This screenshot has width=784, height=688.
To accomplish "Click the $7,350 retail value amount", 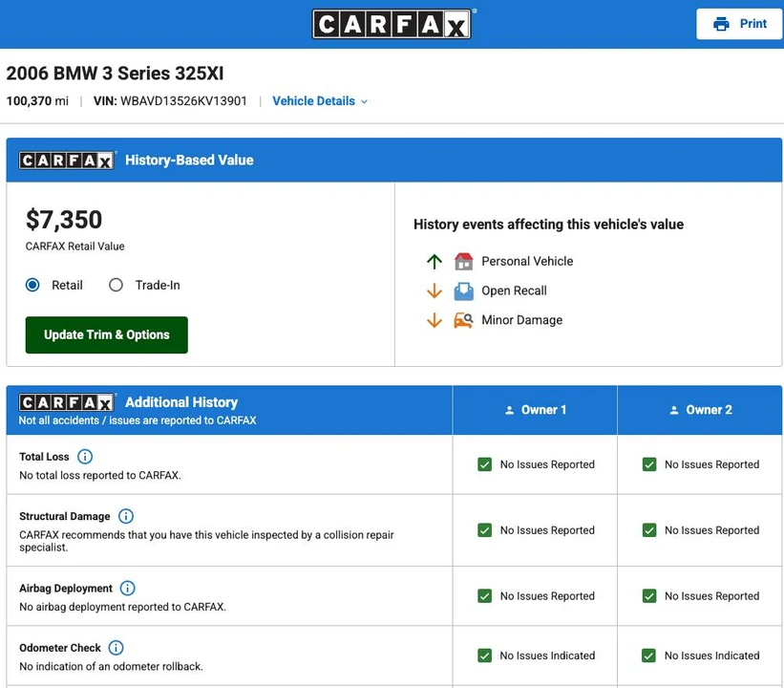I will (x=64, y=220).
